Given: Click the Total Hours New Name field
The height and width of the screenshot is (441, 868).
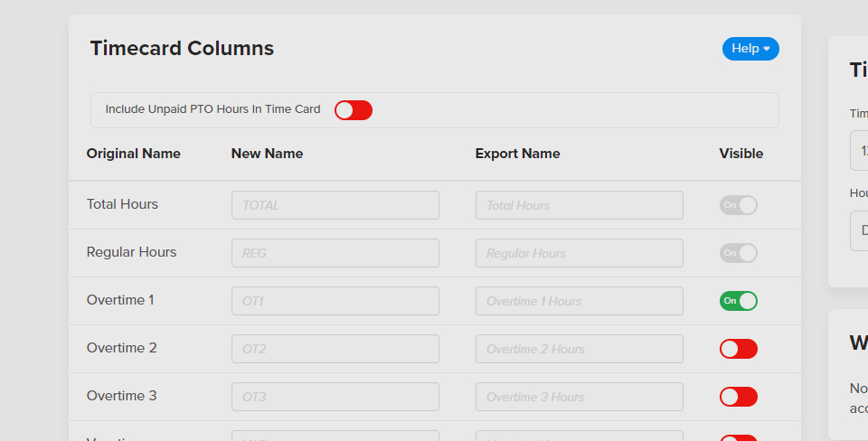Looking at the screenshot, I should point(335,205).
